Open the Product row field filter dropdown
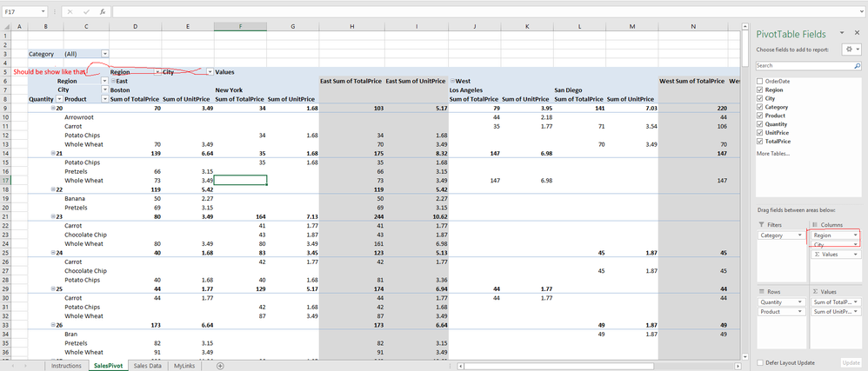Image resolution: width=868 pixels, height=371 pixels. pos(105,99)
